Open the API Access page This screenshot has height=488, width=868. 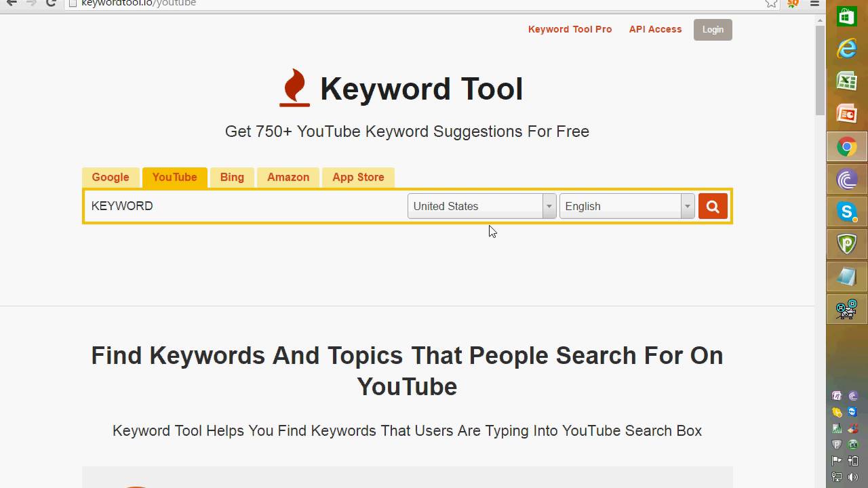pyautogui.click(x=655, y=29)
